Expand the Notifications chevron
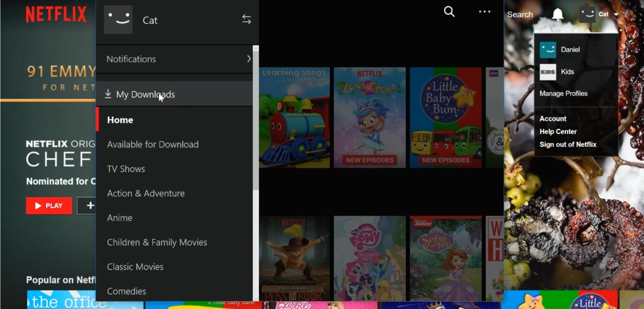 click(x=249, y=59)
